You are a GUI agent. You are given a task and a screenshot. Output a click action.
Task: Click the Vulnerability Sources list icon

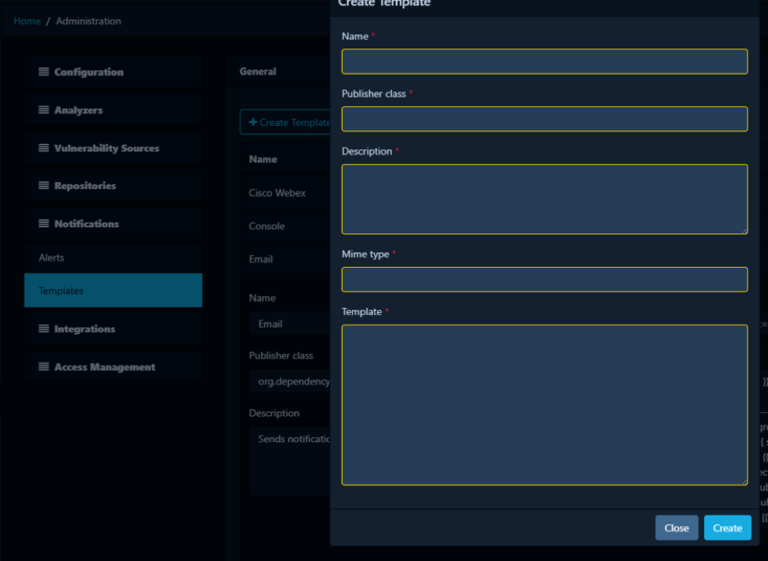click(44, 148)
